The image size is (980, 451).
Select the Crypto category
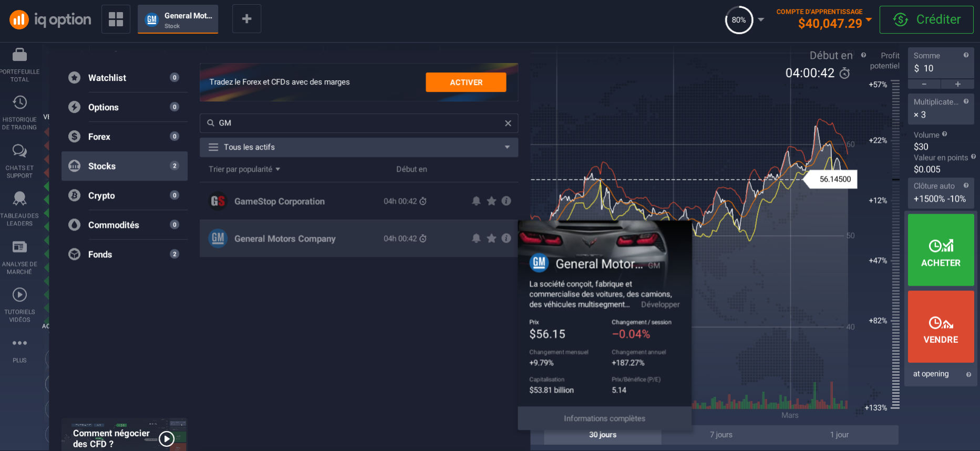[x=125, y=195]
